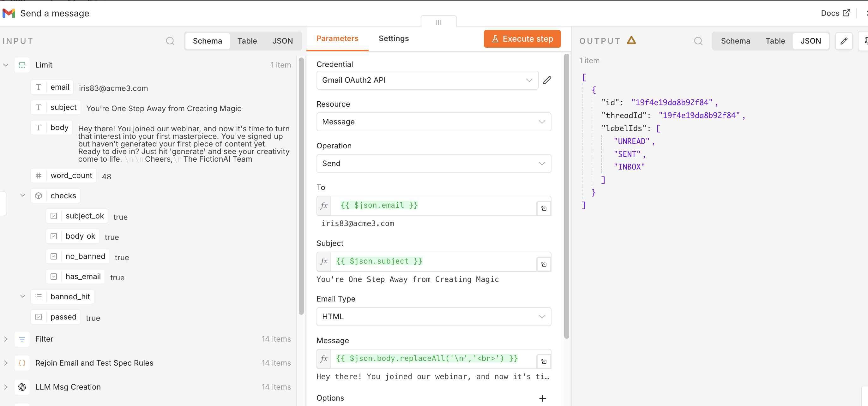
Task: Toggle fx expression mode on Subject field
Action: (324, 262)
